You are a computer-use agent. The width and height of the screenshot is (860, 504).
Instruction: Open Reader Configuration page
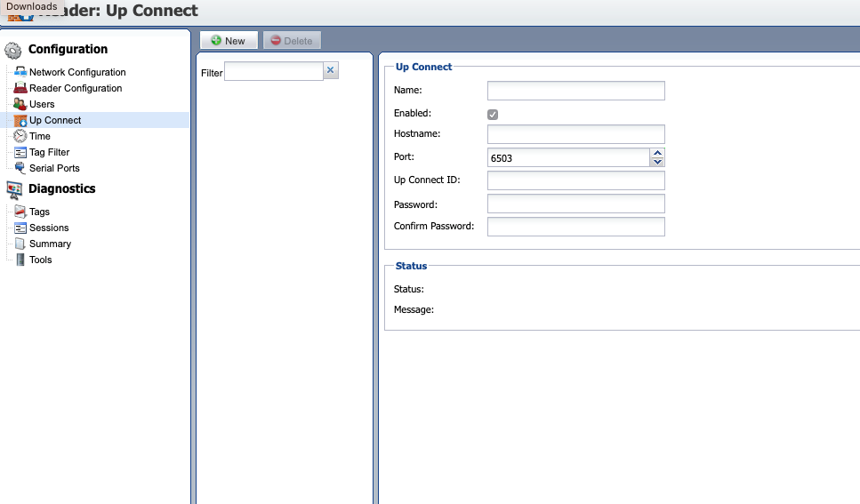tap(76, 88)
